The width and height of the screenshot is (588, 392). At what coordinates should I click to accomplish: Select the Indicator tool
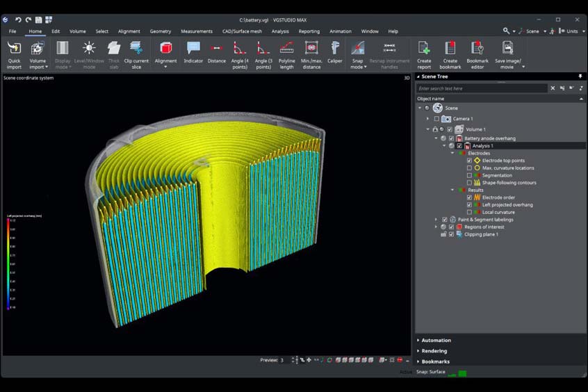[193, 49]
